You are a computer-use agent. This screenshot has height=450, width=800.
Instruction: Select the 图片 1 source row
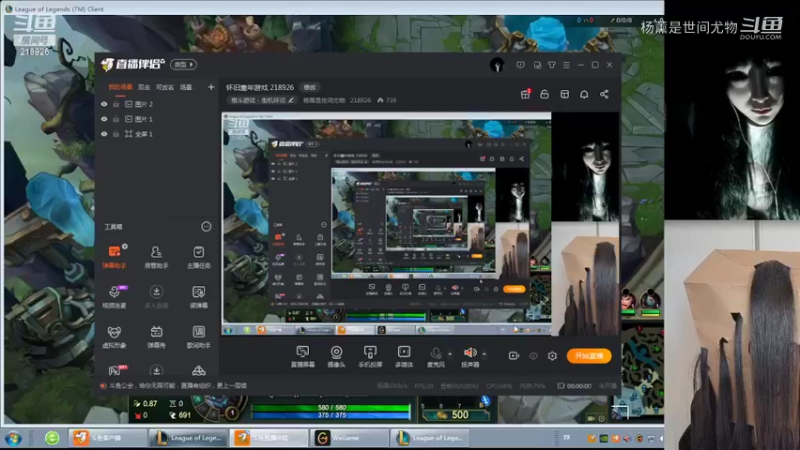tap(157, 119)
